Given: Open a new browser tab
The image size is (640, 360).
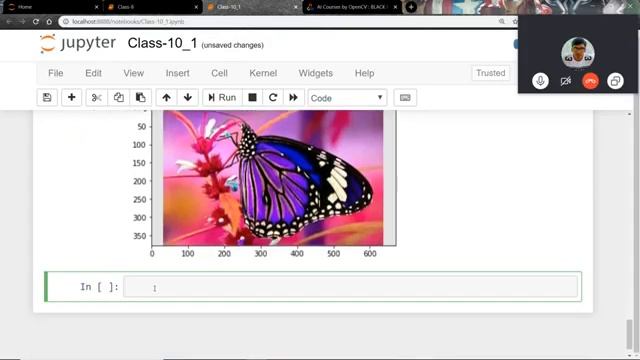Looking at the screenshot, I should 411,7.
